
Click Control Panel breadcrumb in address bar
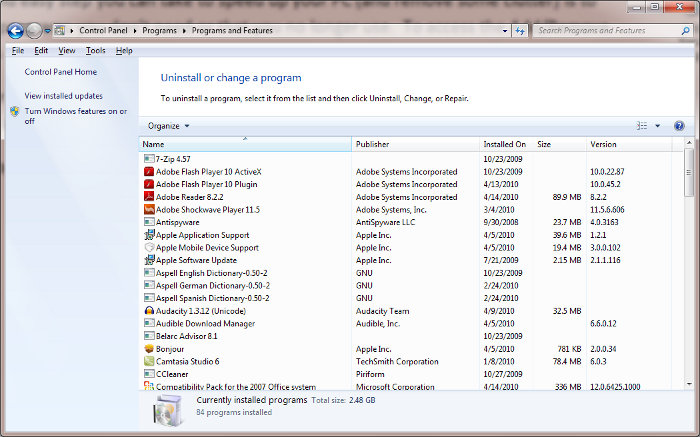103,30
